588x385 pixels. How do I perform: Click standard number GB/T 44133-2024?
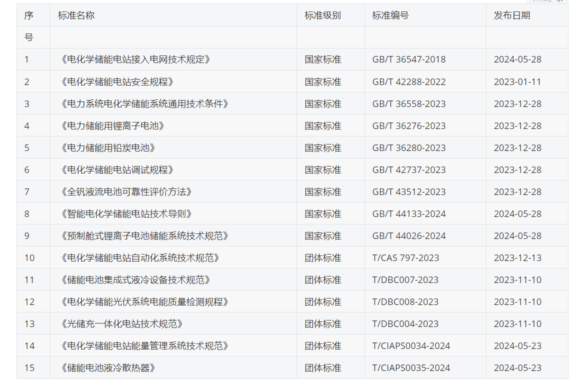coord(408,213)
